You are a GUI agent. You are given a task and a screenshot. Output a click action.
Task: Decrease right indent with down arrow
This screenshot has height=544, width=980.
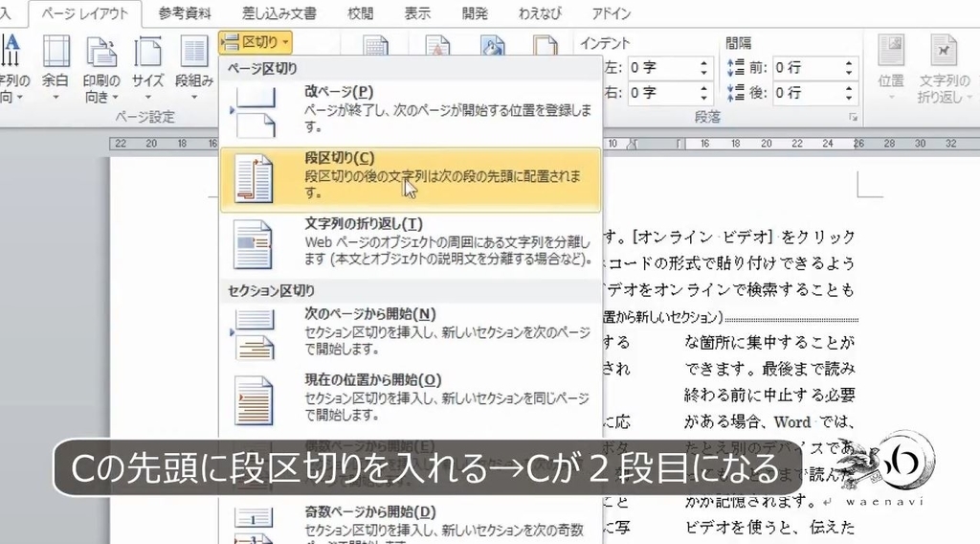click(703, 99)
